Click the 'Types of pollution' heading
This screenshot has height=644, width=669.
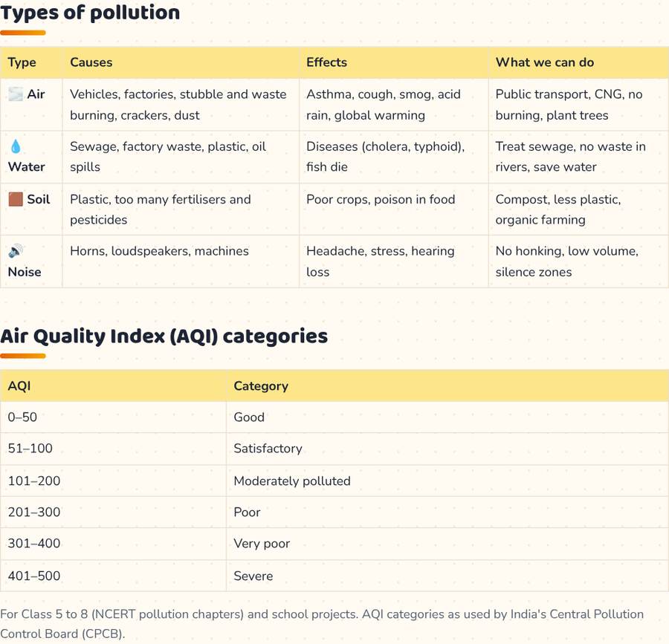(x=90, y=13)
